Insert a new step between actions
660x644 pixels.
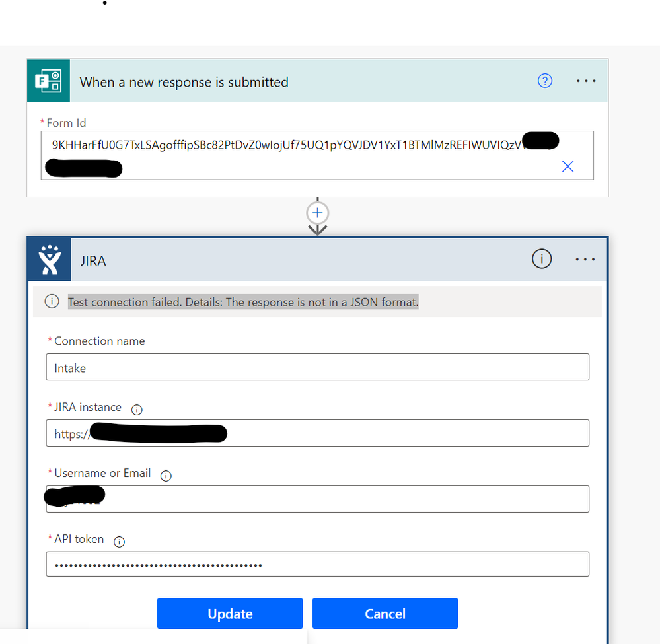pos(317,213)
